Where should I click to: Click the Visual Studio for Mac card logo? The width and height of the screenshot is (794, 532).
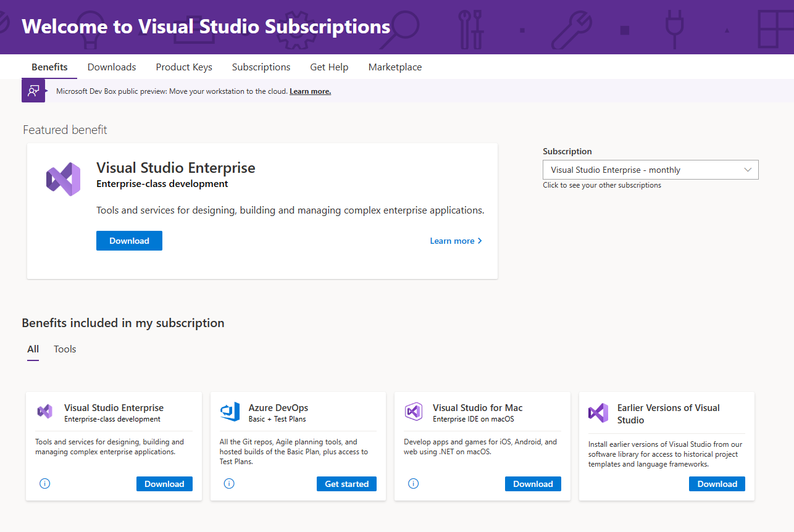pos(414,412)
